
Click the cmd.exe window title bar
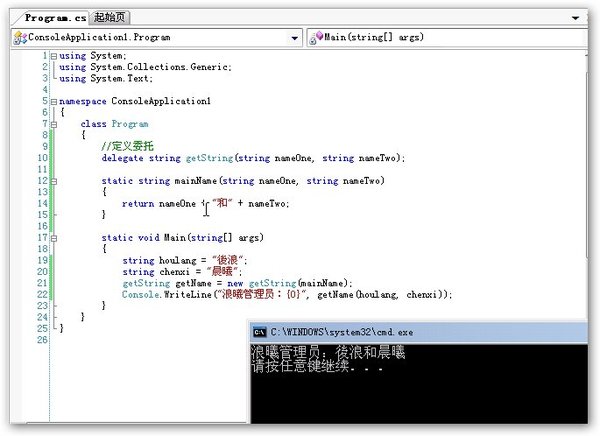coord(420,331)
